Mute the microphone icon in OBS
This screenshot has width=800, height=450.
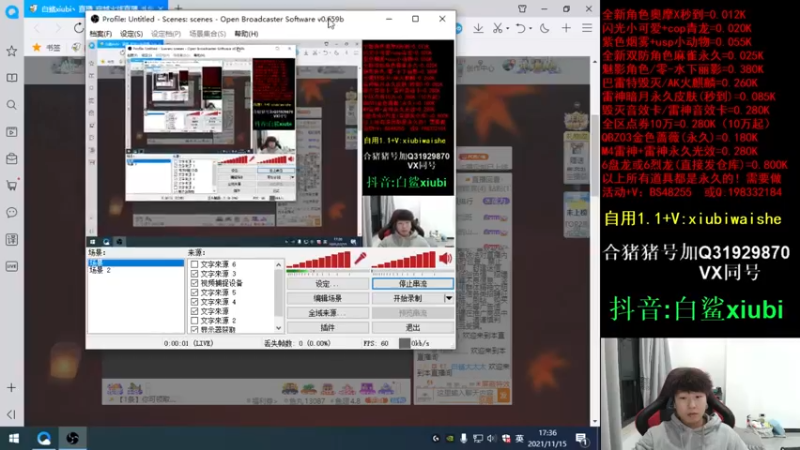(x=361, y=259)
